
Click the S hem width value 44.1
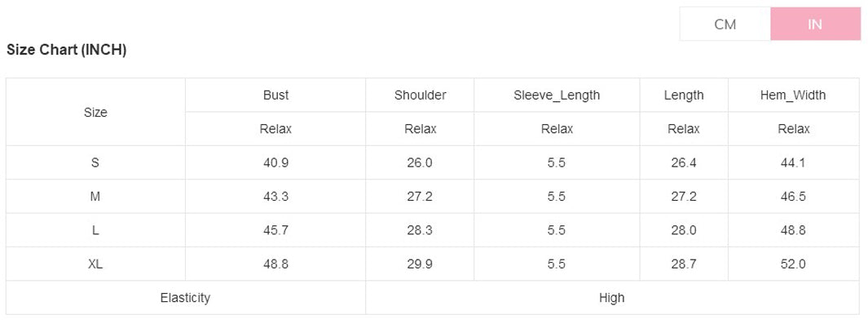(x=794, y=163)
